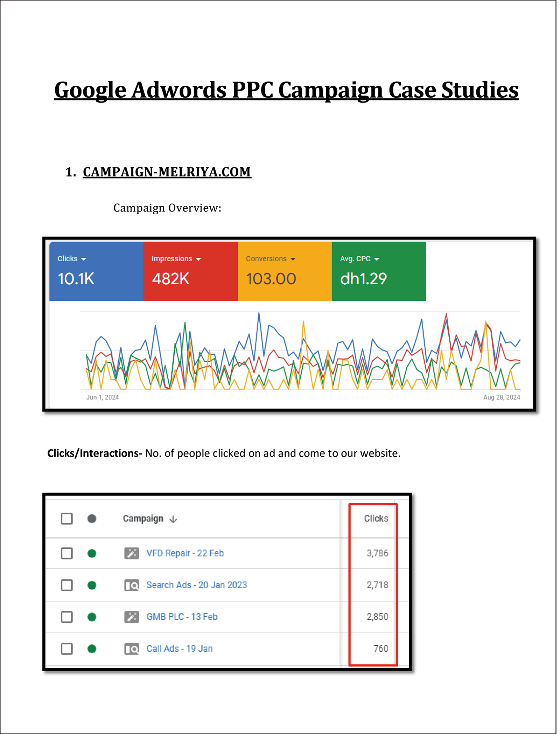Click the Campaign column sort arrow

[x=173, y=519]
